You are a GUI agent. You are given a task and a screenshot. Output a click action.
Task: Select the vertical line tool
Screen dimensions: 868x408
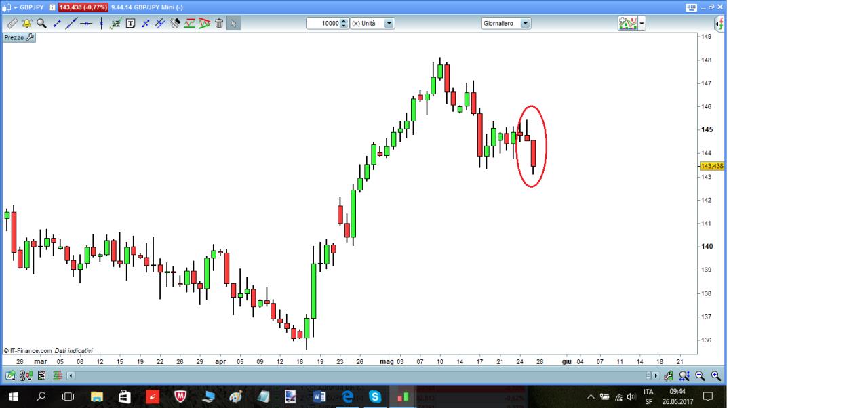101,23
